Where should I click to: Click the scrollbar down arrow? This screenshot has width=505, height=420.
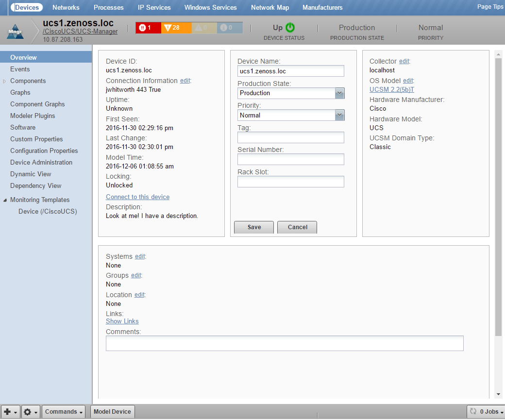click(498, 394)
